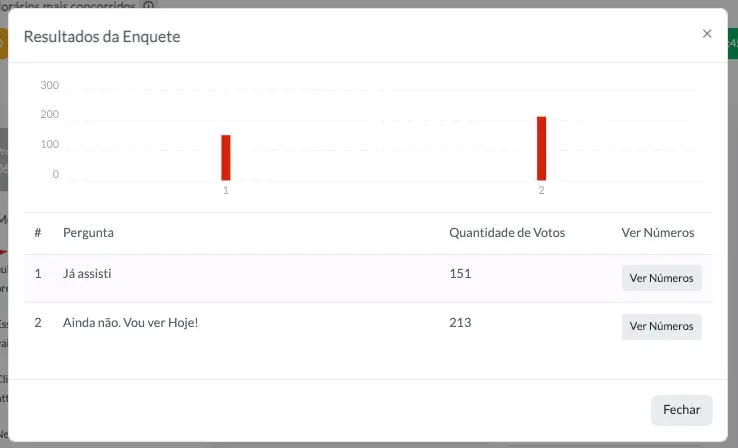Click the Fechar button
Screen dimensions: 738x448
(682, 410)
